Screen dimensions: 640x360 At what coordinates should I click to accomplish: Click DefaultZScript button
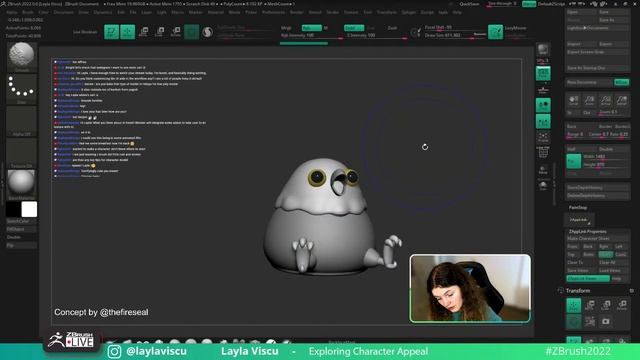(551, 4)
